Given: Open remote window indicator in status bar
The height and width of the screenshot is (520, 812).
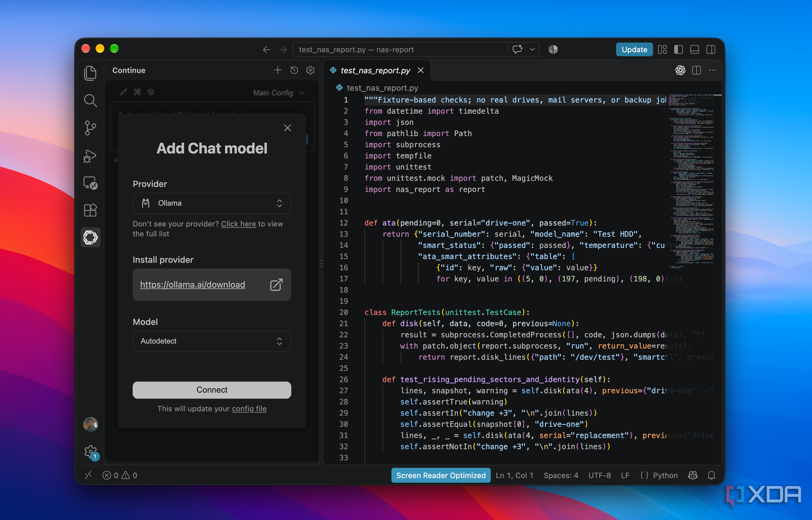Looking at the screenshot, I should coord(88,475).
